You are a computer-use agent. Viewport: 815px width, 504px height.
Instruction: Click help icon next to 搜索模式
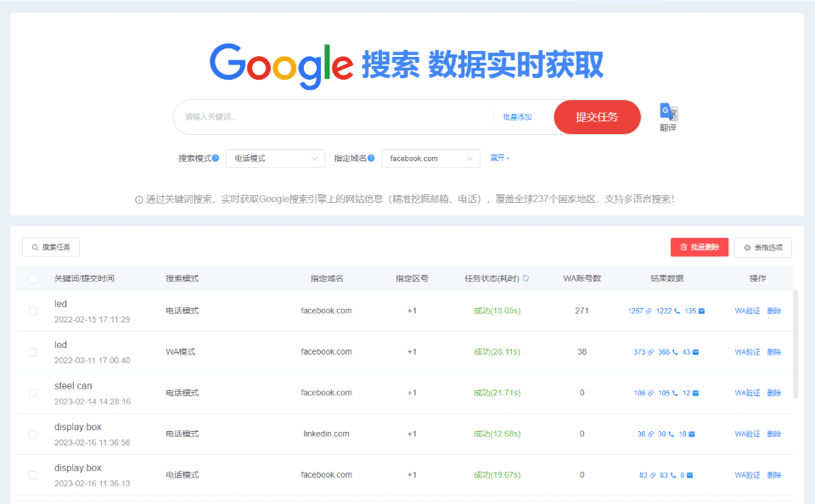(216, 159)
